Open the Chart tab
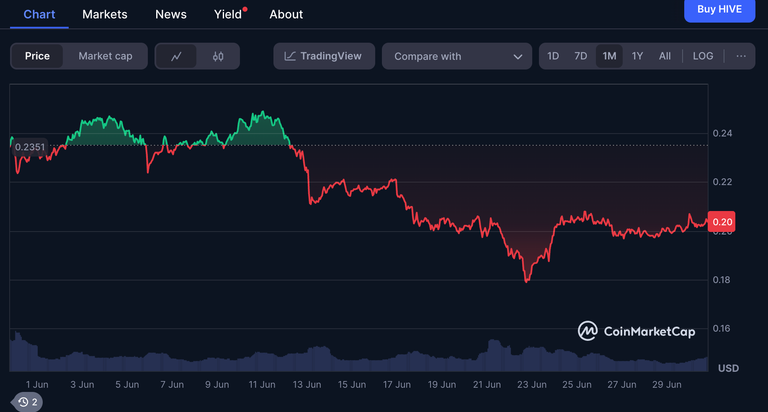Viewport: 768px width, 412px height. 39,14
